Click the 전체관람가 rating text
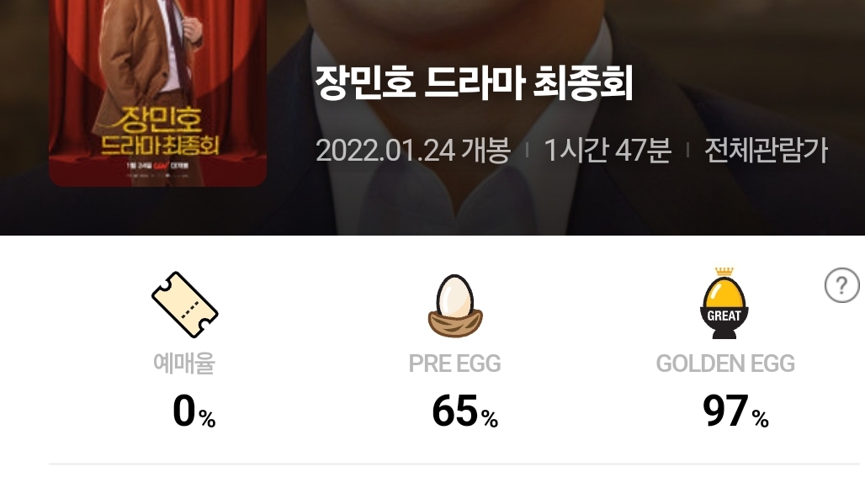 click(767, 150)
